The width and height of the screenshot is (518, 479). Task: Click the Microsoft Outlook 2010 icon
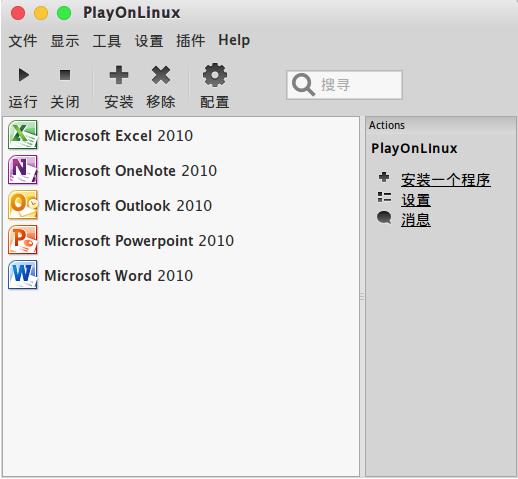tap(23, 205)
